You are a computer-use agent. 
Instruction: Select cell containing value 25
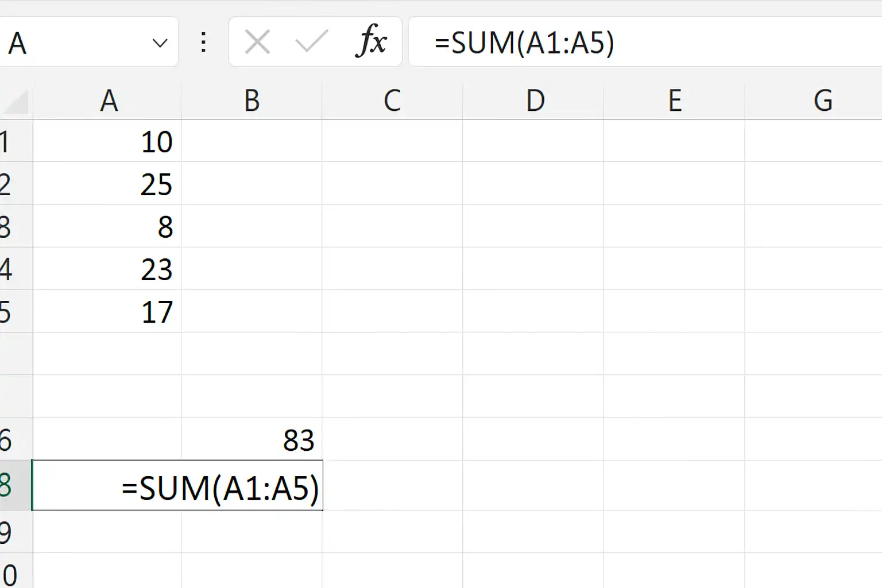107,184
